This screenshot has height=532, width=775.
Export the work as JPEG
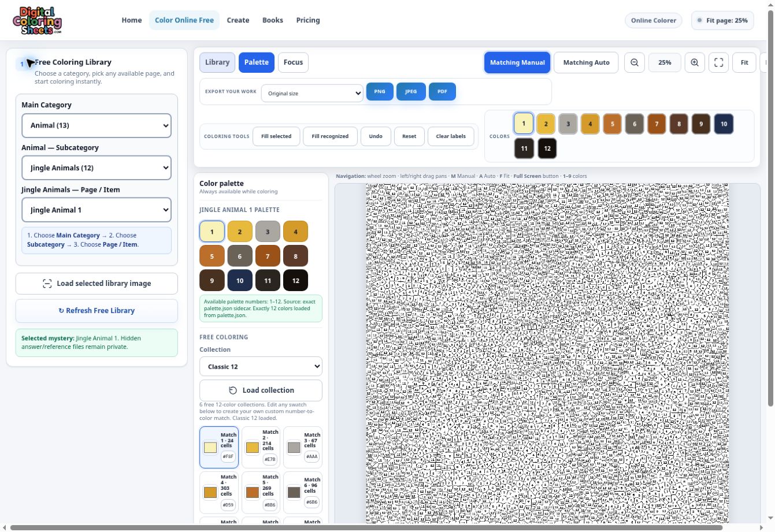click(411, 91)
